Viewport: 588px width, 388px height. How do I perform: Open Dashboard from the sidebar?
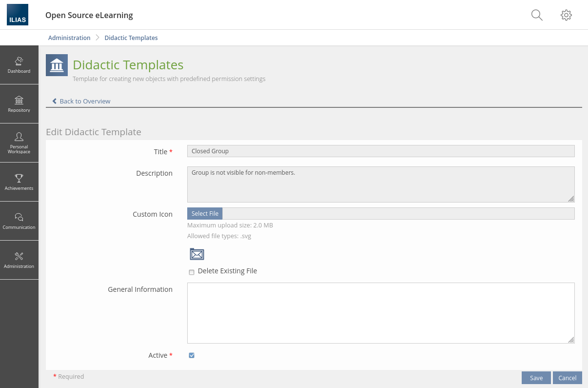tap(19, 65)
